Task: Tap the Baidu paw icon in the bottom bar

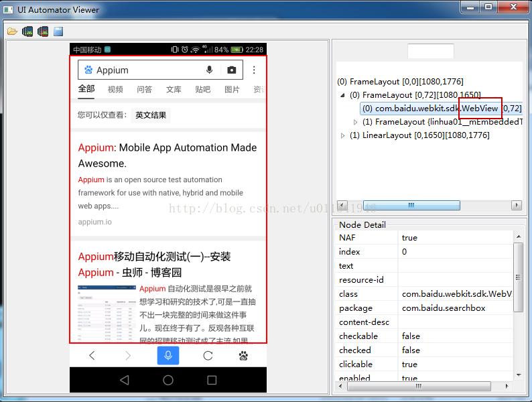Action: click(243, 356)
